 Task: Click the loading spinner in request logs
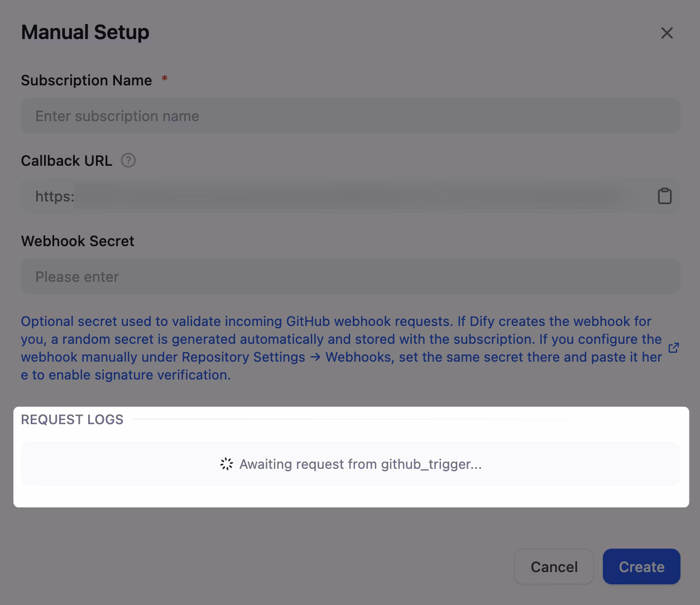pos(226,464)
